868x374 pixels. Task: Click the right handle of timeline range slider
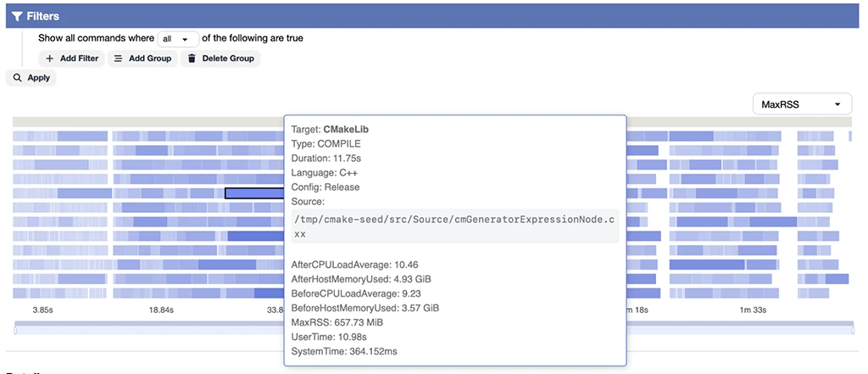click(x=853, y=330)
